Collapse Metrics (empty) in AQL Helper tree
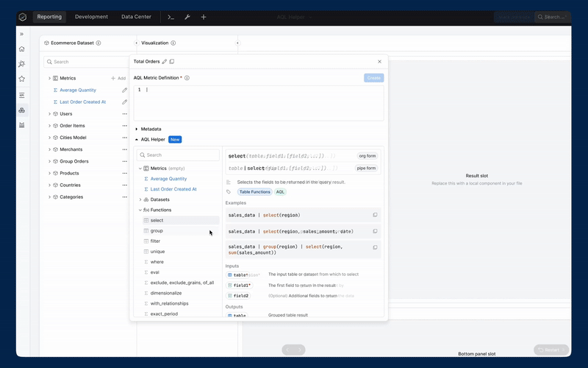Image resolution: width=588 pixels, height=368 pixels. pos(140,169)
